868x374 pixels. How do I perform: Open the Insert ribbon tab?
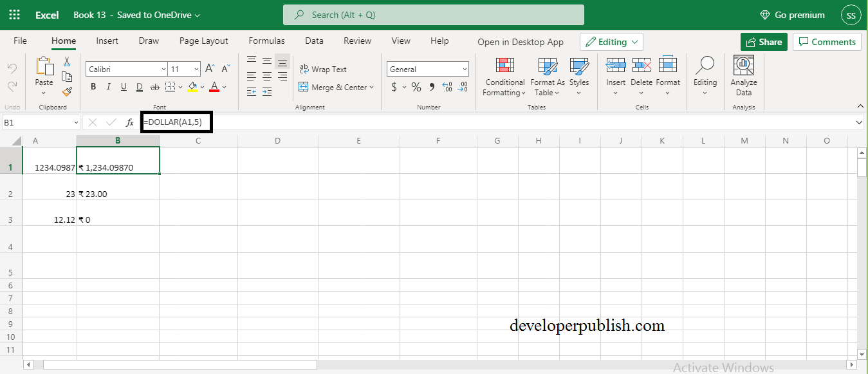(x=107, y=40)
